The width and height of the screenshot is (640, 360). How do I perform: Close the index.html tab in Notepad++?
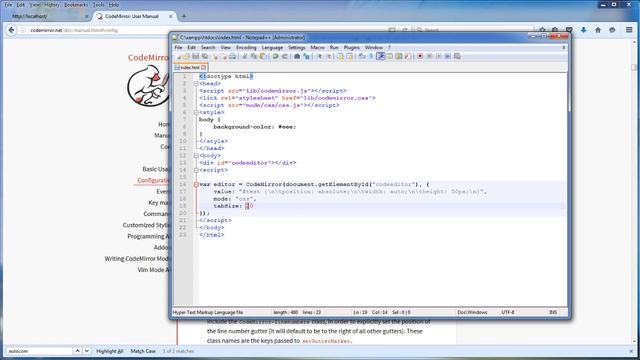tap(203, 67)
